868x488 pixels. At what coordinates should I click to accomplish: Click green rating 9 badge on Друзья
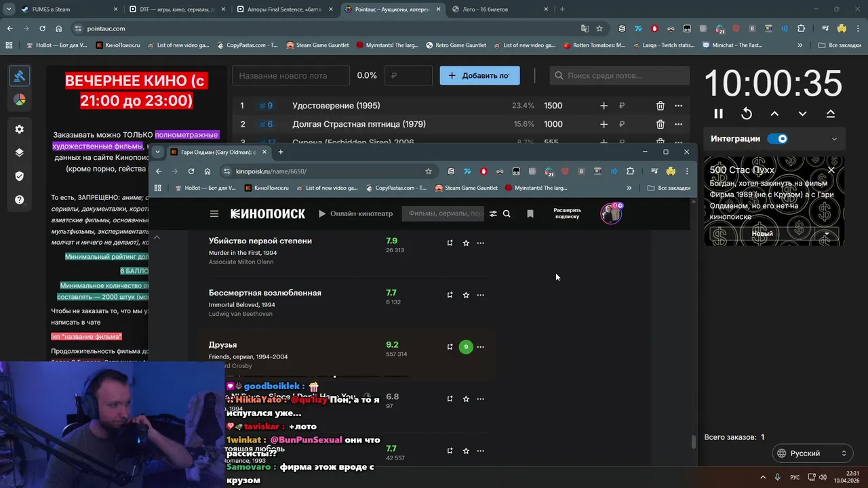[x=466, y=347]
